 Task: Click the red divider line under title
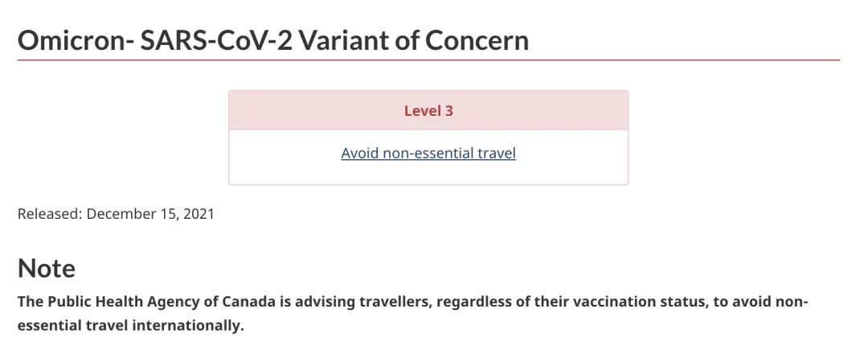428,60
